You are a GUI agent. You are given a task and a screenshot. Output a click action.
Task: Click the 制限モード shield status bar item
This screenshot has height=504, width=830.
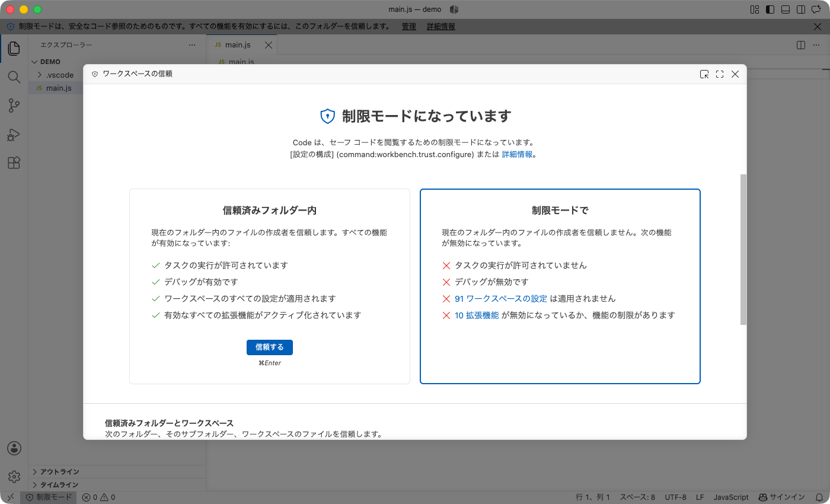[x=49, y=497]
